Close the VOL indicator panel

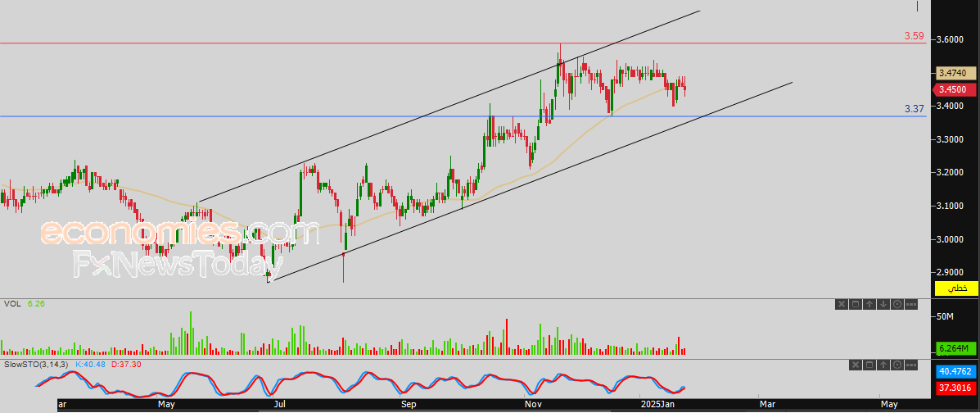[842, 304]
